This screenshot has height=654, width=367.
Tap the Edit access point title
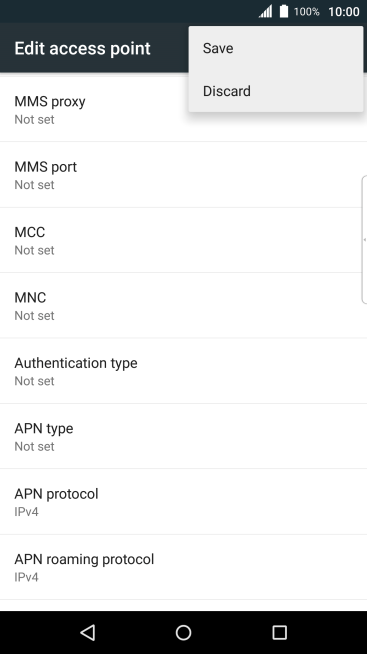click(x=83, y=48)
